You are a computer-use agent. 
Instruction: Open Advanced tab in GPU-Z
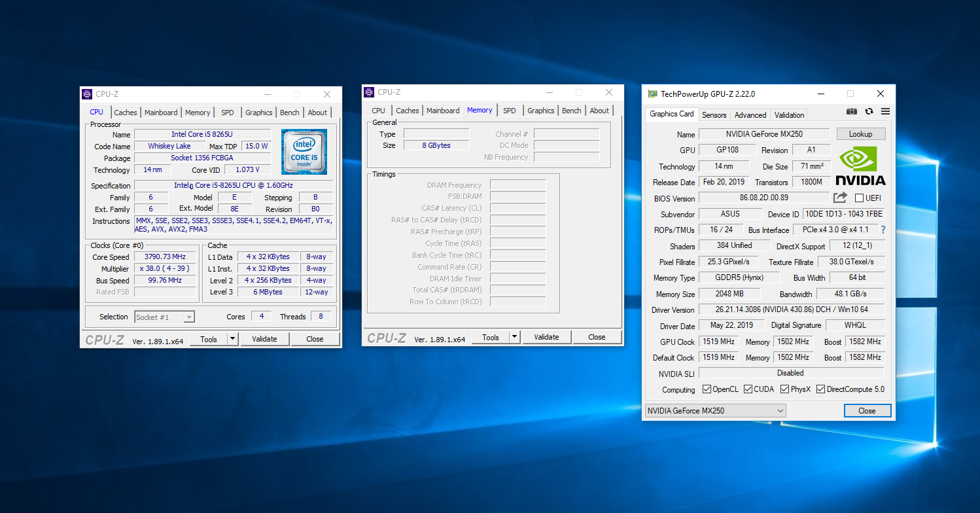750,115
